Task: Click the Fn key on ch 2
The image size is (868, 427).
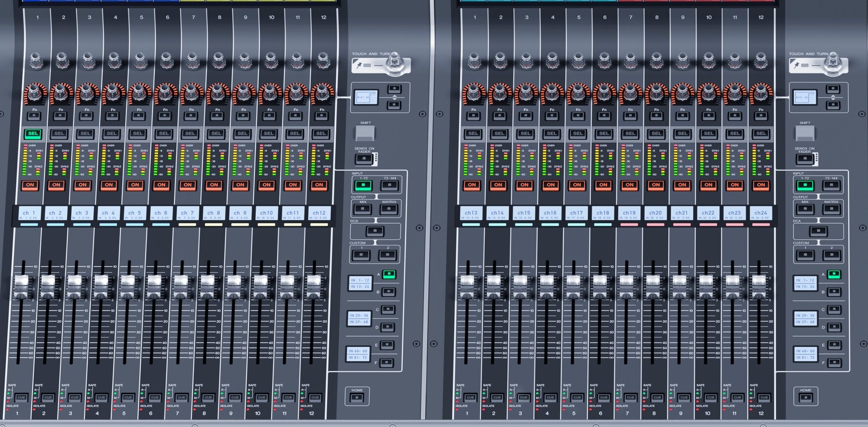Action: tap(60, 116)
